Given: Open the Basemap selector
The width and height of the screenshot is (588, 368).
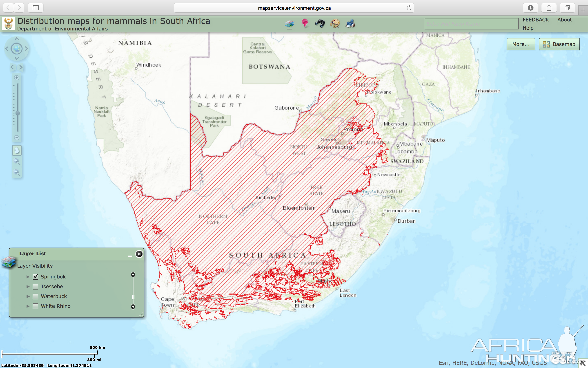Looking at the screenshot, I should click(559, 44).
